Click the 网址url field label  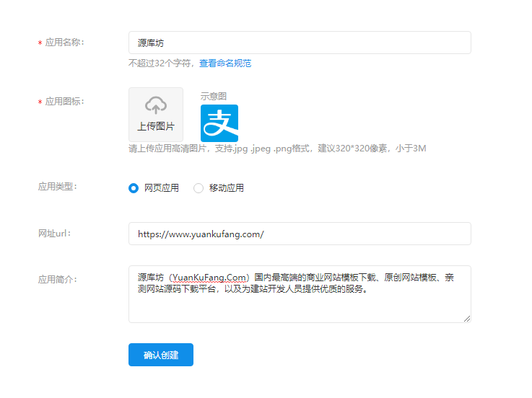[54, 233]
